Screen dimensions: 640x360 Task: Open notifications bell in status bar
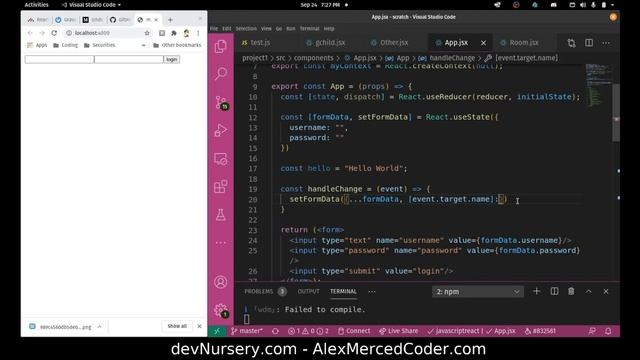point(608,331)
